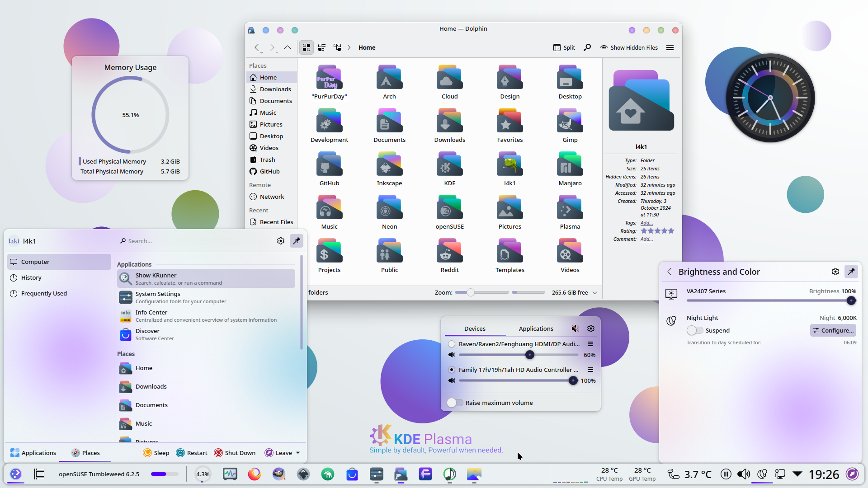Viewport: 868px width, 488px height.
Task: Configure the Brightness and Color applet
Action: tap(835, 272)
